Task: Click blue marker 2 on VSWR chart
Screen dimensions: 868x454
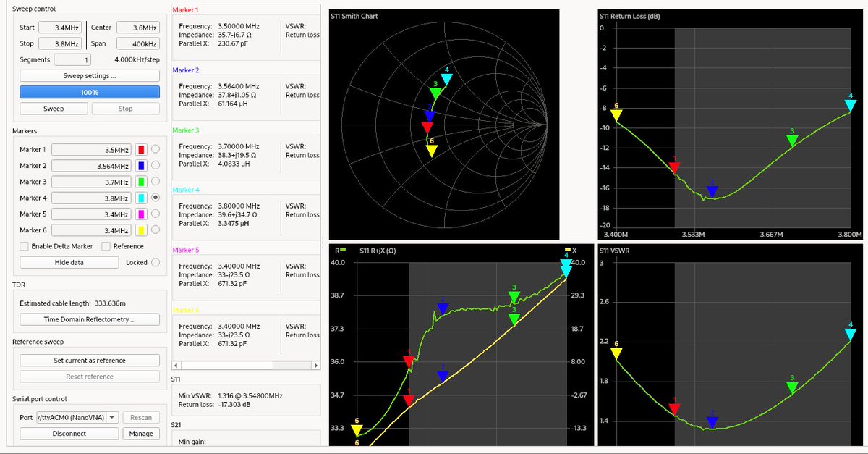Action: point(712,423)
